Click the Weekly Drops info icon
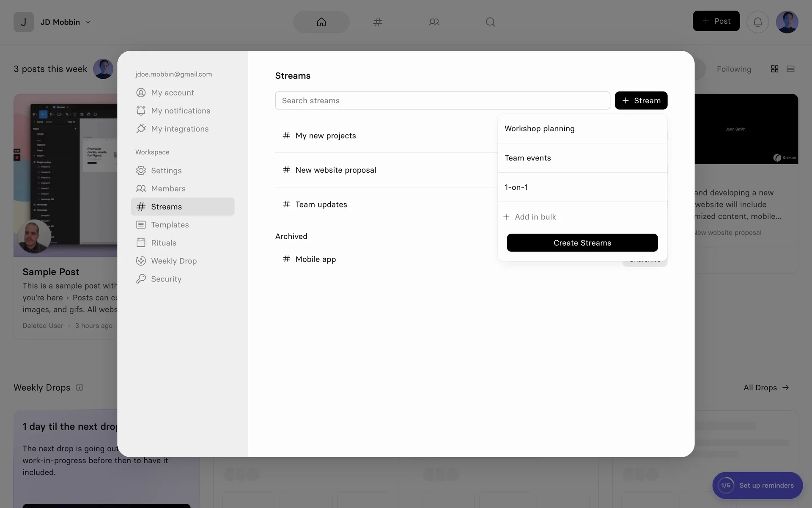Screen dimensions: 812x508 click(80, 387)
